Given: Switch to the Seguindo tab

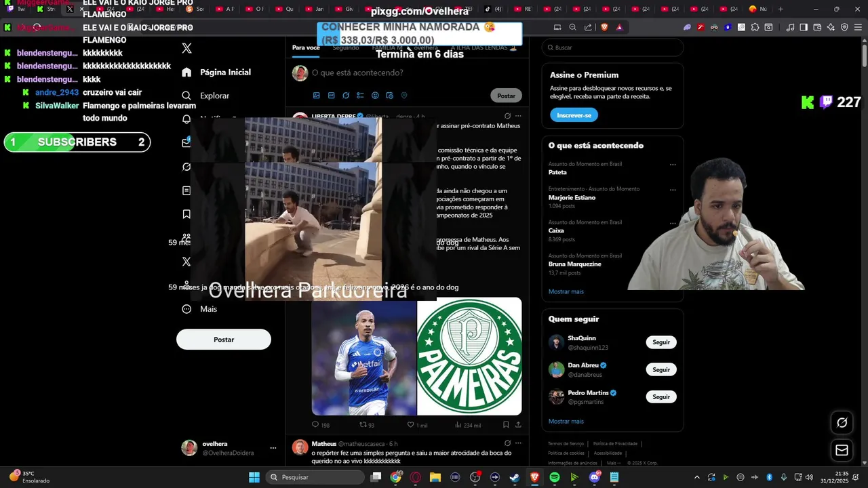Looking at the screenshot, I should [x=346, y=48].
